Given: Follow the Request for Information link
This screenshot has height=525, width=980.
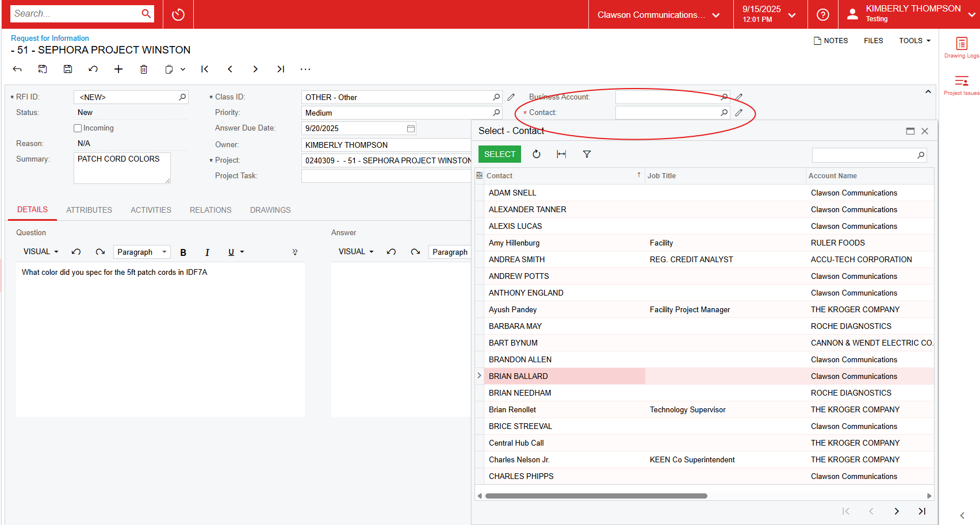Looking at the screenshot, I should pos(50,38).
